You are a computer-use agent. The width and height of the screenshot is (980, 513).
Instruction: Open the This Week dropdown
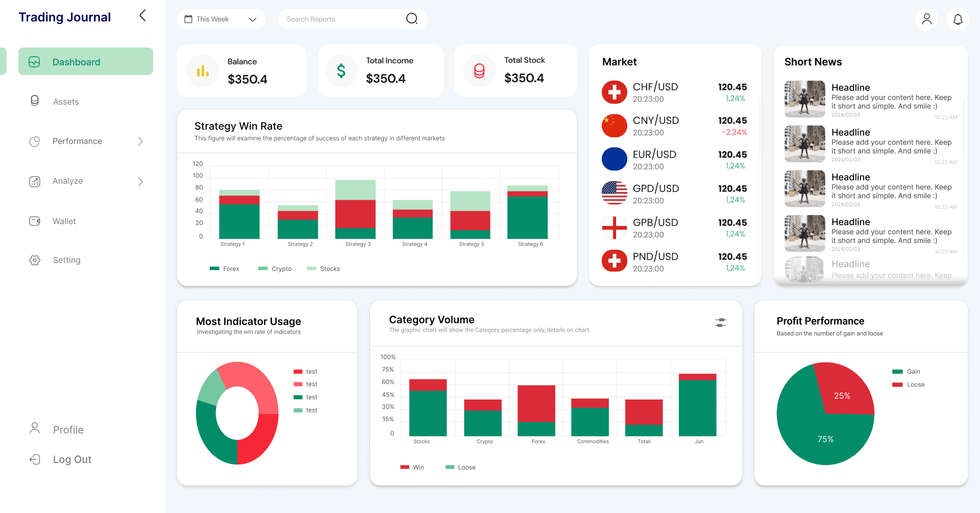point(220,19)
